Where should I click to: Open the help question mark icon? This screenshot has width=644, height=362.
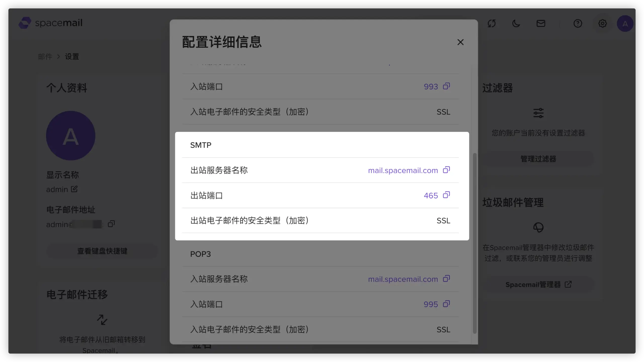pos(578,23)
